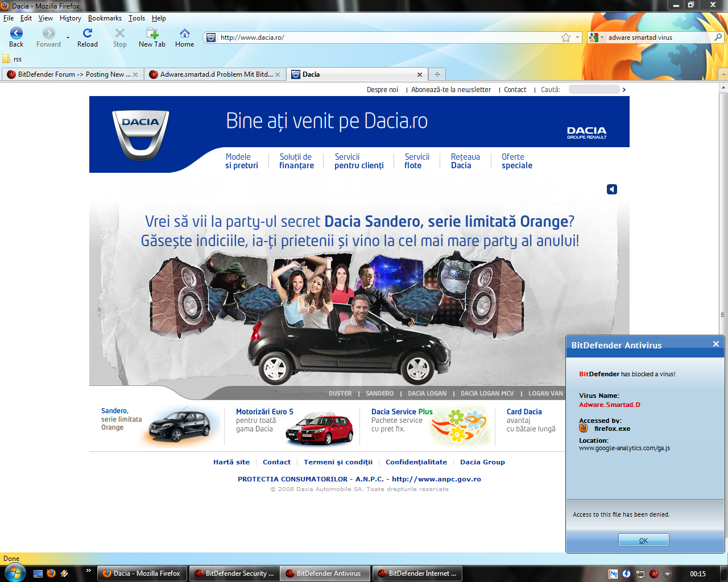The image size is (728, 582).
Task: Click Dacia Groupe Renault logo
Action: click(x=587, y=132)
